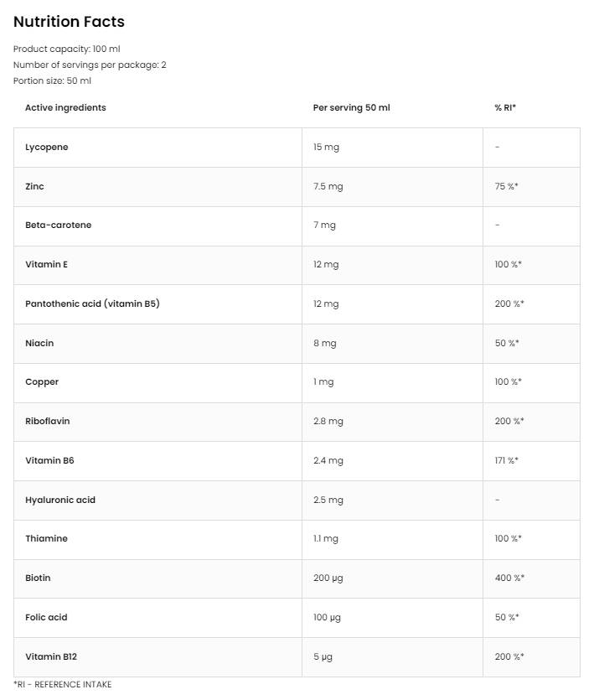The width and height of the screenshot is (594, 700).
Task: Click the Active ingredients column header
Action: (65, 108)
